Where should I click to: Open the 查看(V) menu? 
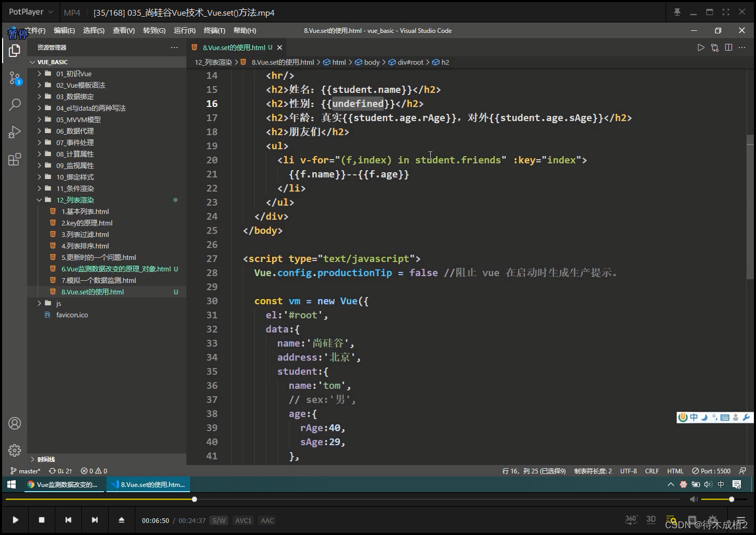click(124, 31)
